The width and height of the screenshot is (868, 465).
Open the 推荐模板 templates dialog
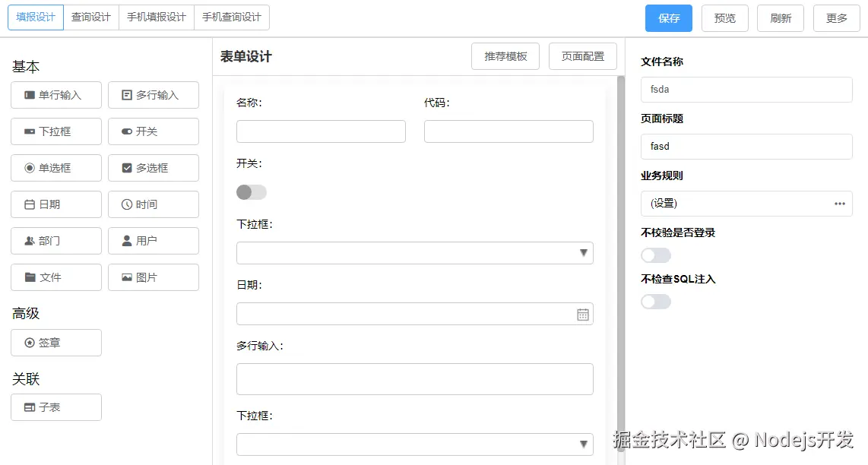[x=505, y=55]
